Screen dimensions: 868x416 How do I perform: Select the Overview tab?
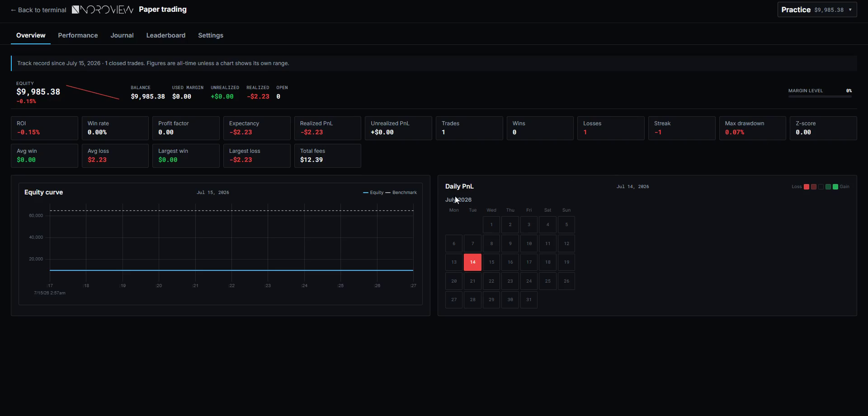(x=31, y=35)
